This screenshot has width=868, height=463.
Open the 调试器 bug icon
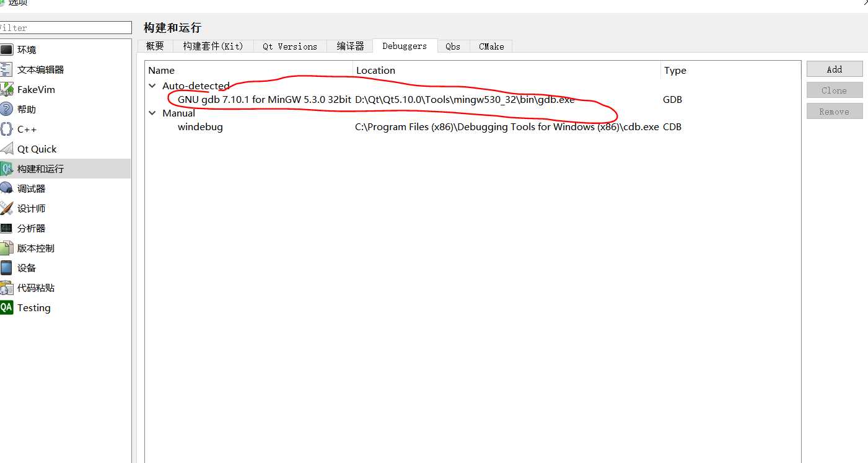click(6, 188)
